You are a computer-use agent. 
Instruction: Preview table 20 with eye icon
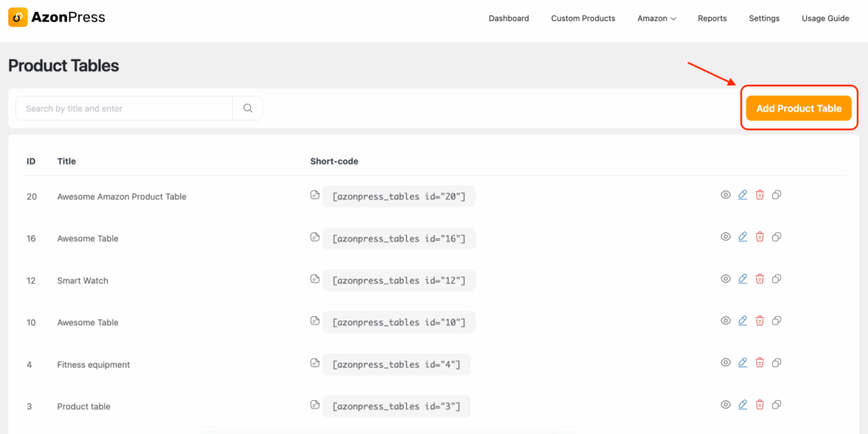click(x=726, y=195)
